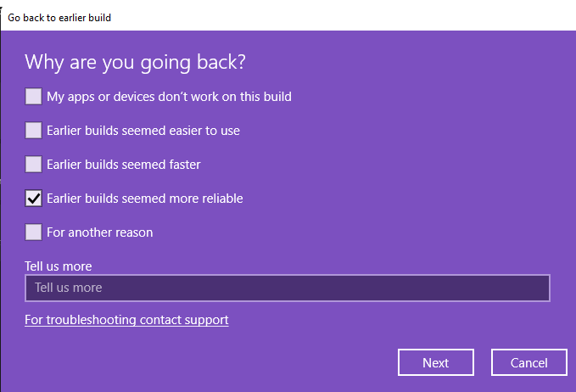Click the "Go back to earlier build" window title

point(59,17)
